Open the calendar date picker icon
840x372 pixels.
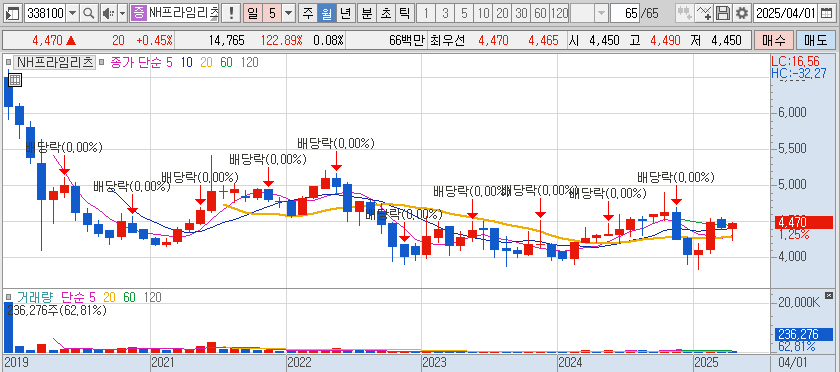point(828,13)
